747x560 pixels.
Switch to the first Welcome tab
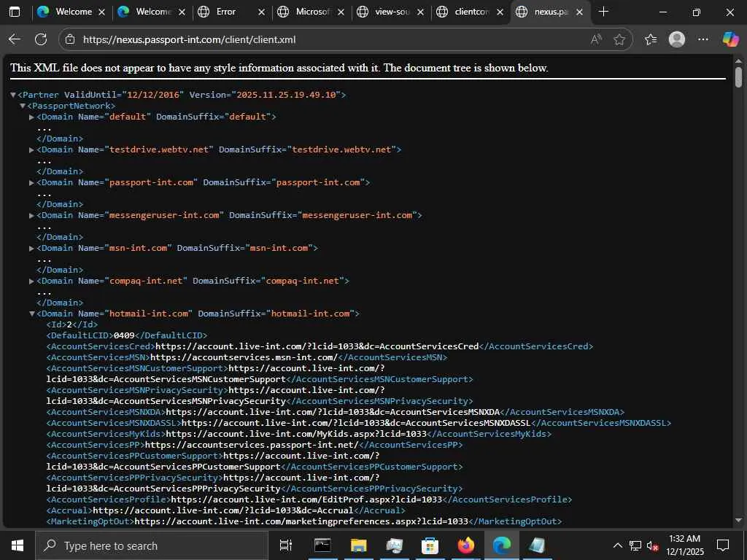71,12
